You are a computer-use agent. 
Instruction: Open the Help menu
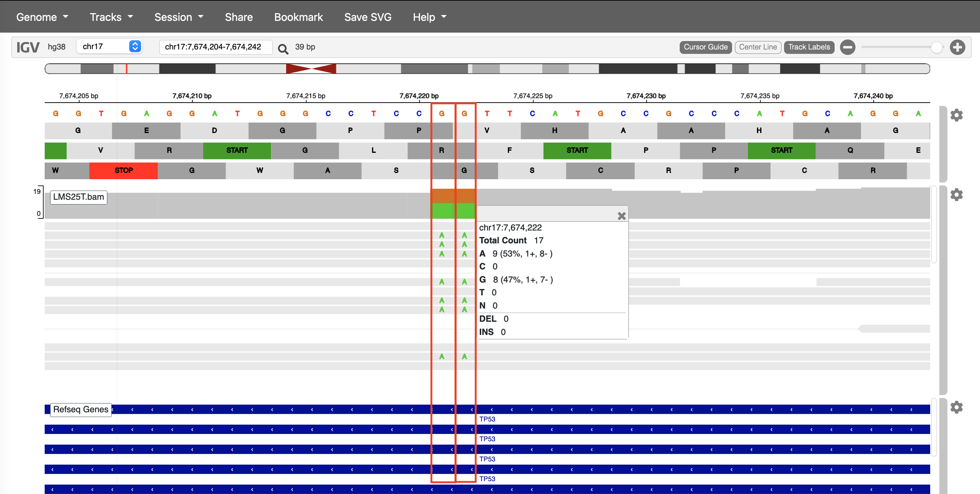(x=429, y=17)
